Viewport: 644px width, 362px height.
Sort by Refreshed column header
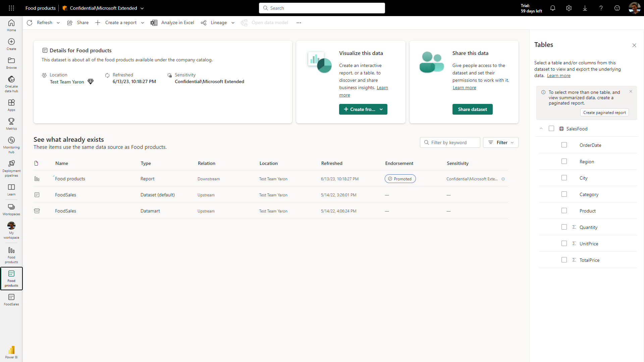pyautogui.click(x=332, y=163)
